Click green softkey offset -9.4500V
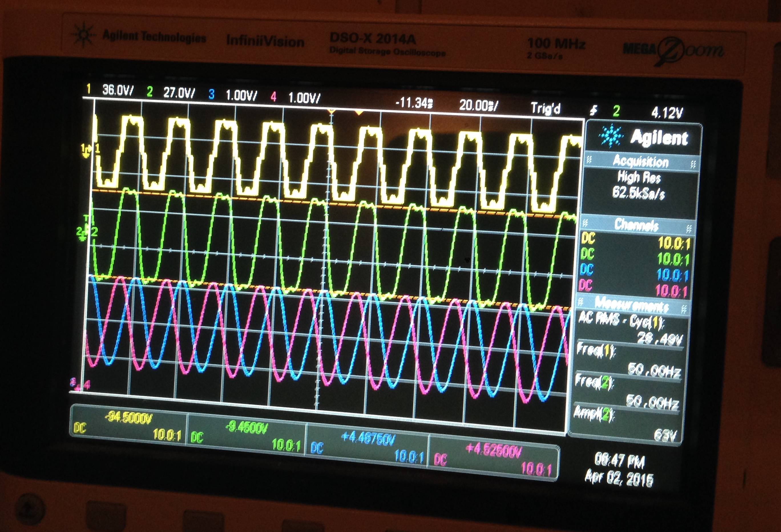 (247, 428)
